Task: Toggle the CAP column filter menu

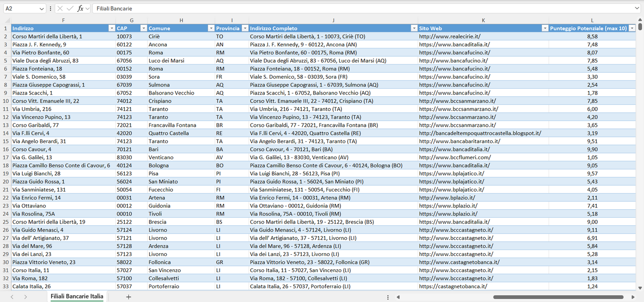Action: (144, 28)
